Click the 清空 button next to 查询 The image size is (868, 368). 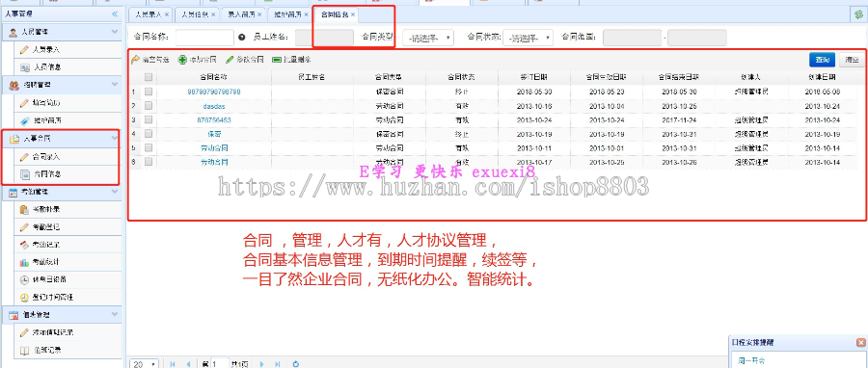[x=852, y=60]
